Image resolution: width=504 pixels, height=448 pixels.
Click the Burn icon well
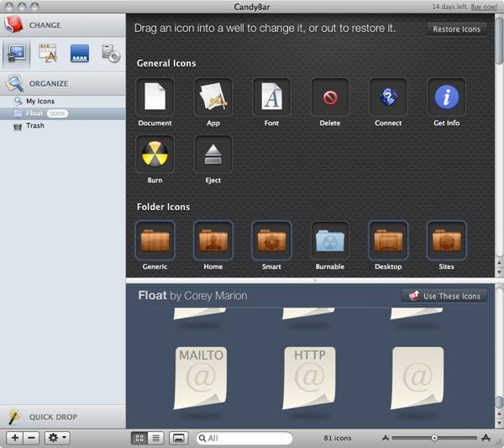click(155, 154)
